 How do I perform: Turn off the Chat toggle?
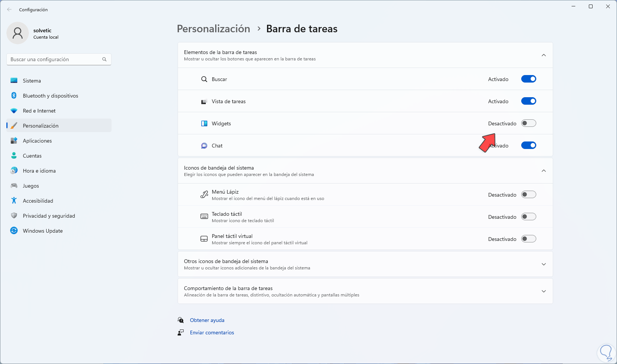click(x=528, y=146)
